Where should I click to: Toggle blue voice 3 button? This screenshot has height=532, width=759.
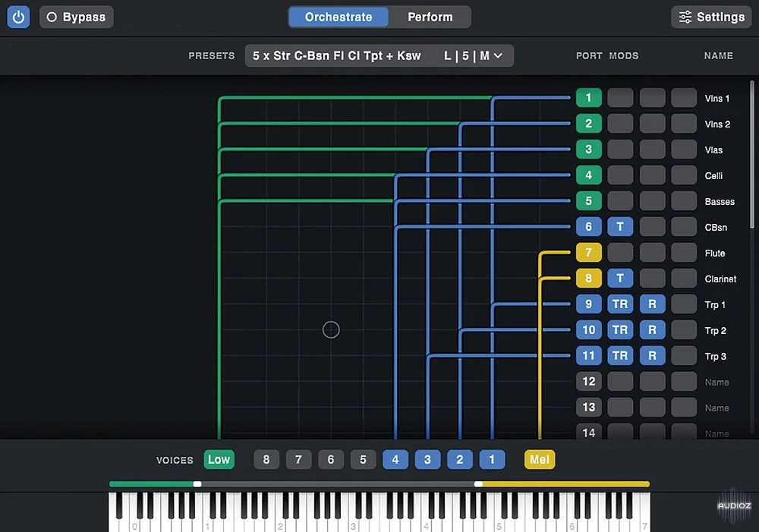[427, 459]
